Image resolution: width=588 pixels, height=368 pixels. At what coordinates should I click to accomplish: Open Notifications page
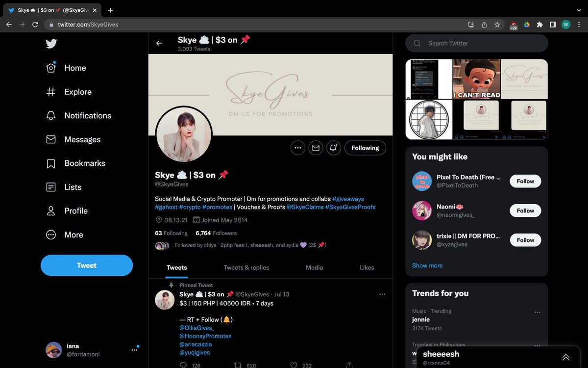pos(79,116)
